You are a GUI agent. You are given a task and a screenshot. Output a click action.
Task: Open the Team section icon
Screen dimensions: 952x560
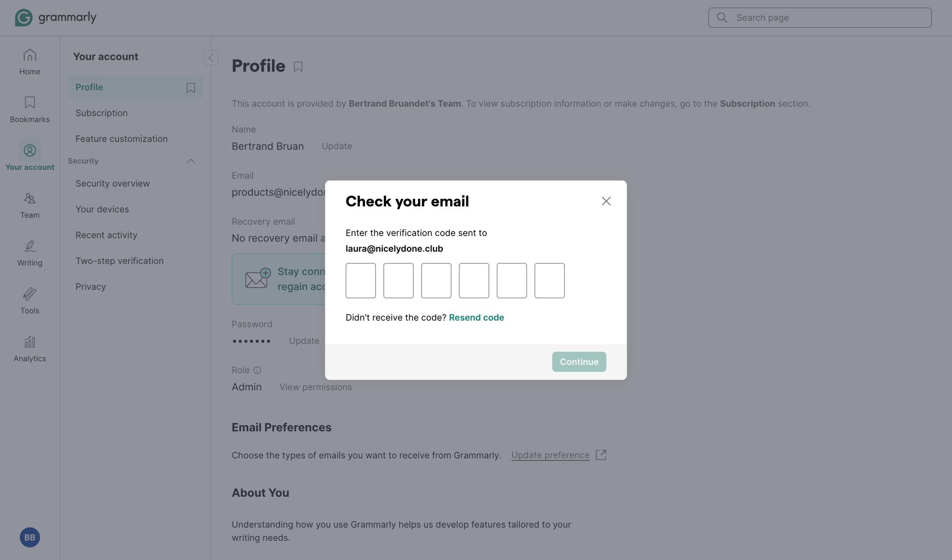[29, 198]
